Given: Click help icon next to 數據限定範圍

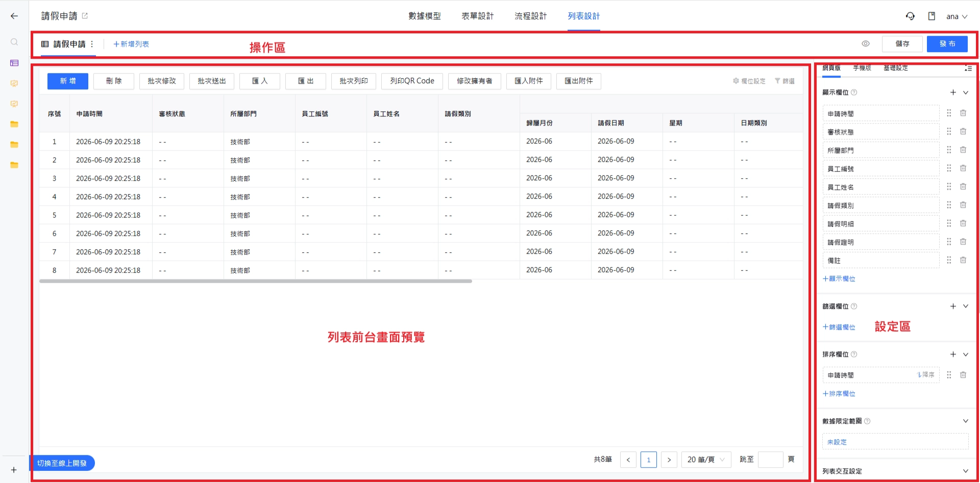Looking at the screenshot, I should 867,421.
